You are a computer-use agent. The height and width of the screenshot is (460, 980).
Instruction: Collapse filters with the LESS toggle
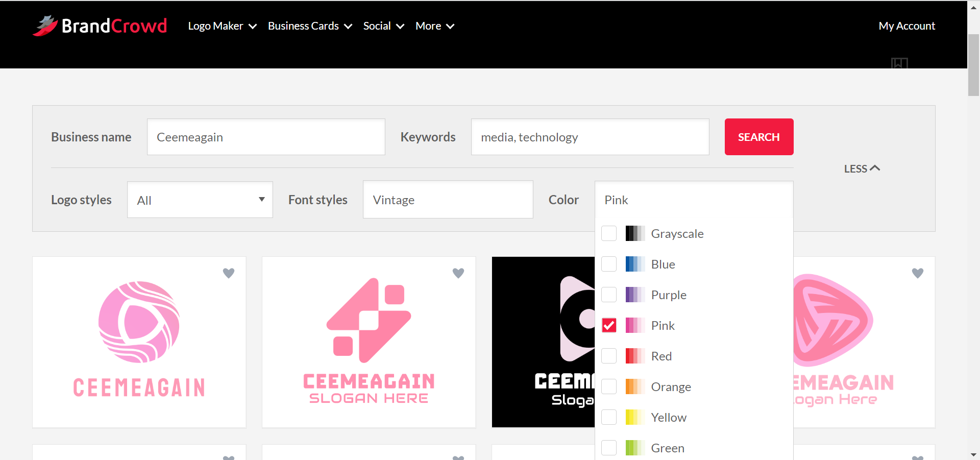862,168
